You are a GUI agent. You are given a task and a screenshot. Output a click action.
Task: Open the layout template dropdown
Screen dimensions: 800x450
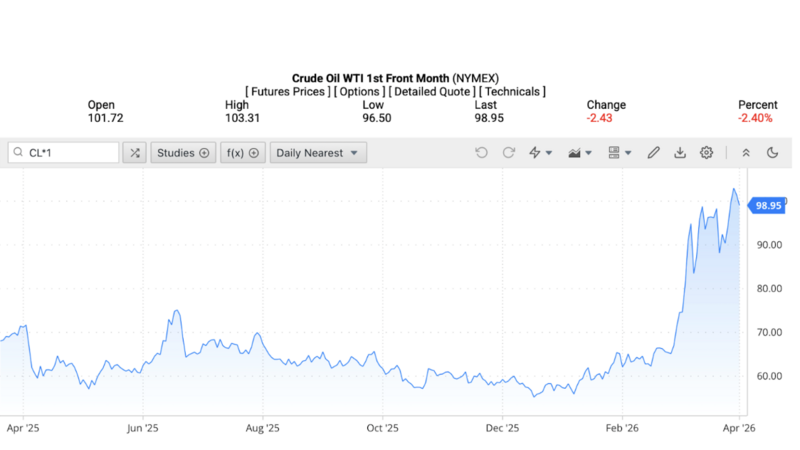coord(620,153)
